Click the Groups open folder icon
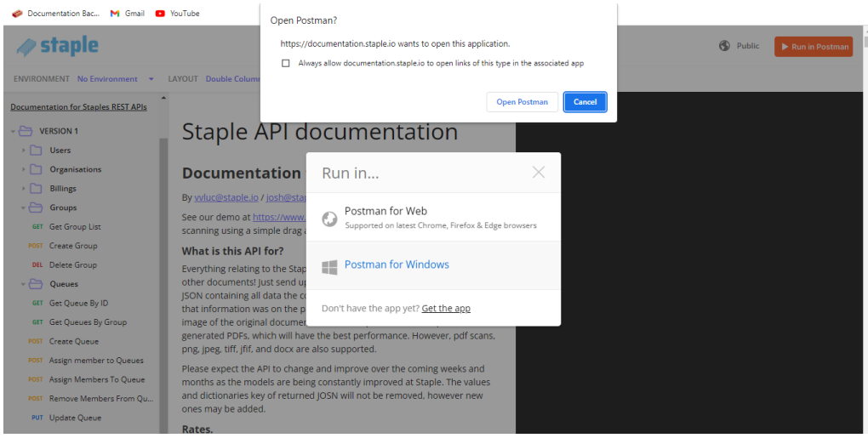 36,208
